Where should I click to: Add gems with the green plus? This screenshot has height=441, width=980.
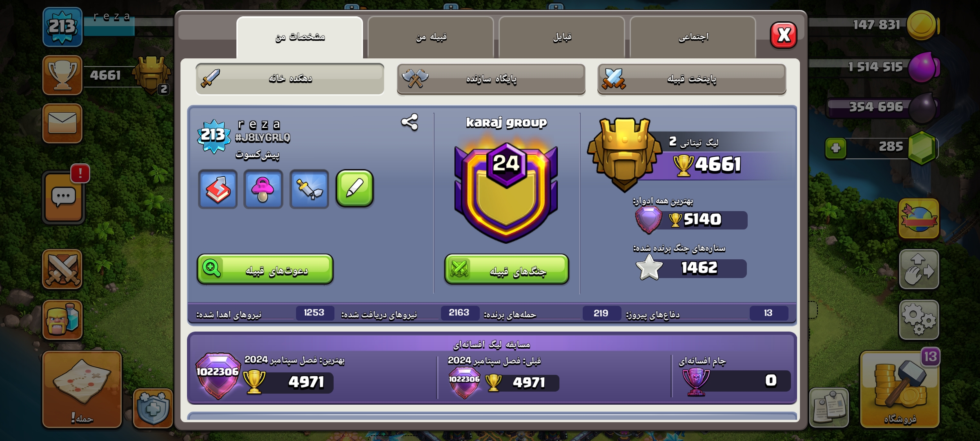835,148
